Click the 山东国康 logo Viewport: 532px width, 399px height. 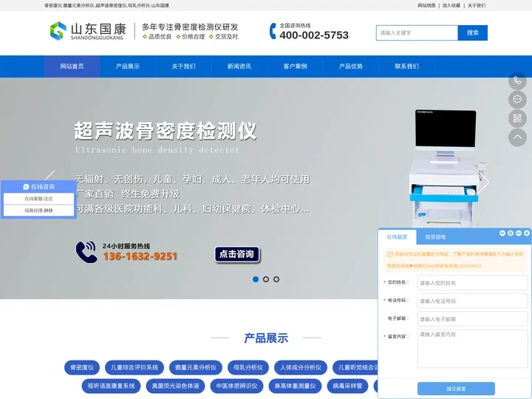click(88, 31)
